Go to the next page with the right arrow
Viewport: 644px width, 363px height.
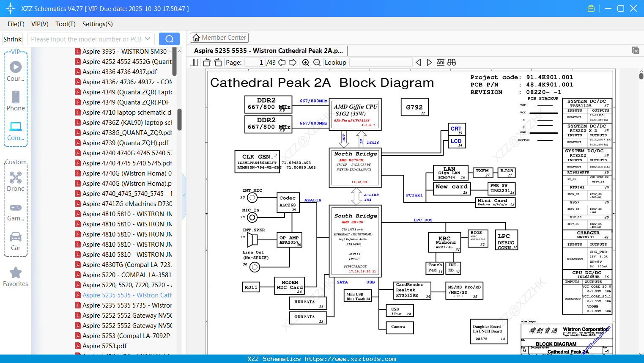point(293,62)
